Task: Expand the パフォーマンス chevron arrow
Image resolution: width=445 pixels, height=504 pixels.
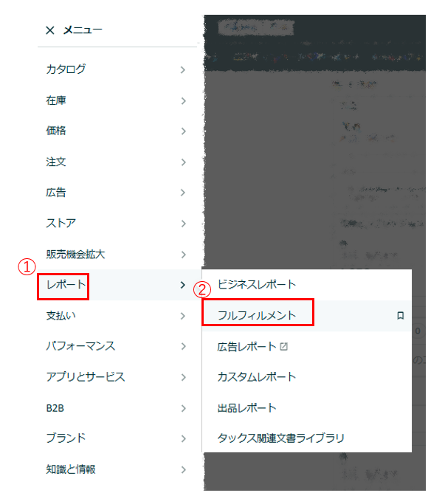Action: tap(183, 347)
